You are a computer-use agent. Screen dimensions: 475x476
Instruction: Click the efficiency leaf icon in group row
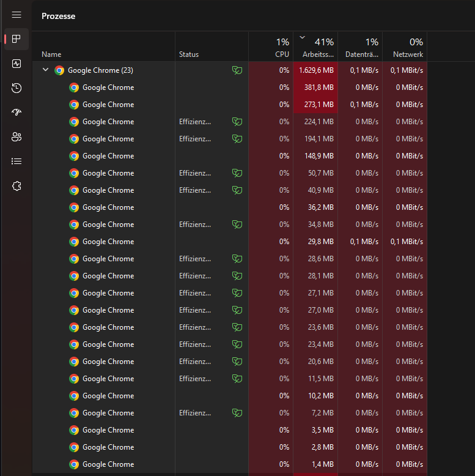[x=237, y=70]
